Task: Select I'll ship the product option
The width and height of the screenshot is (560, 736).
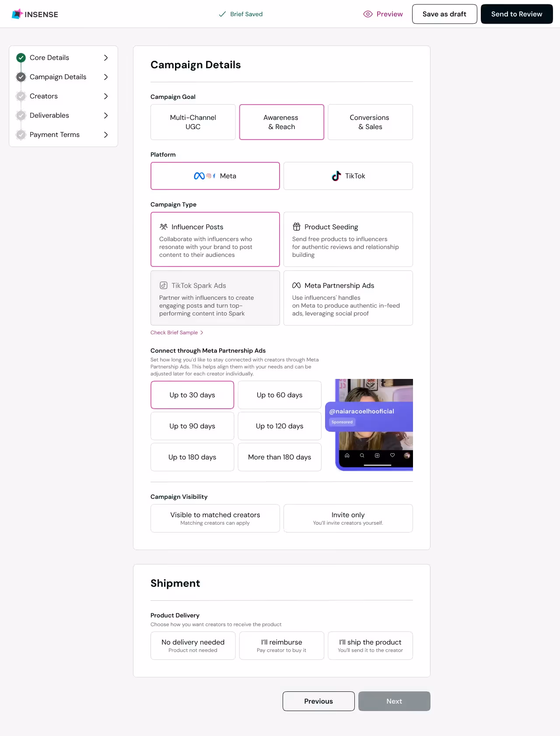Action: pos(371,646)
